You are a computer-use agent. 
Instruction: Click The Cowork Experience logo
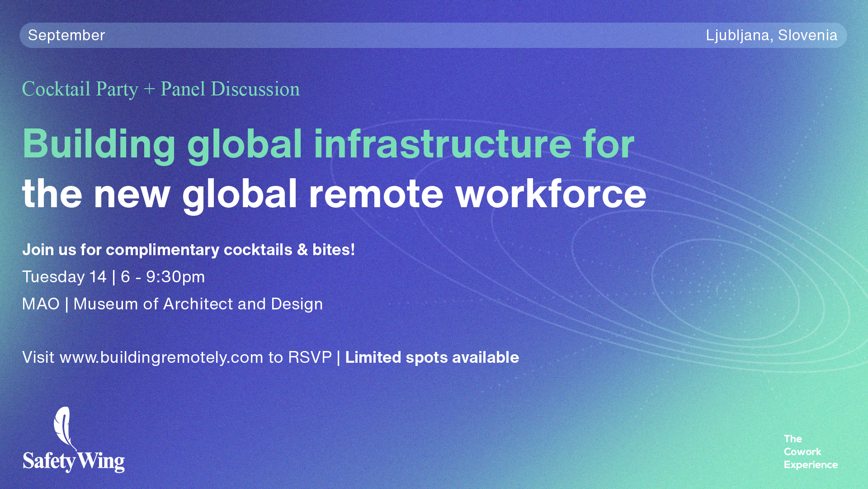point(810,451)
